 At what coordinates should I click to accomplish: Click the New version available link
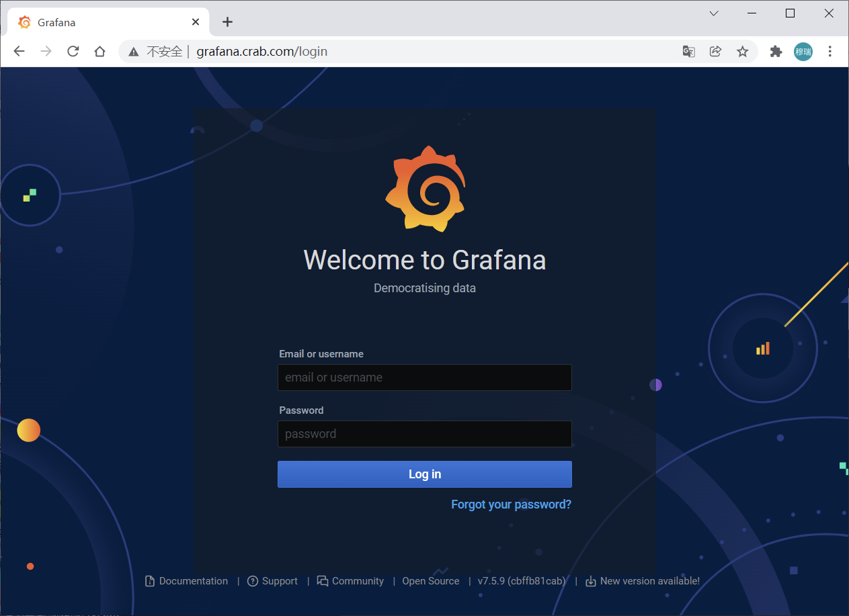tap(650, 581)
